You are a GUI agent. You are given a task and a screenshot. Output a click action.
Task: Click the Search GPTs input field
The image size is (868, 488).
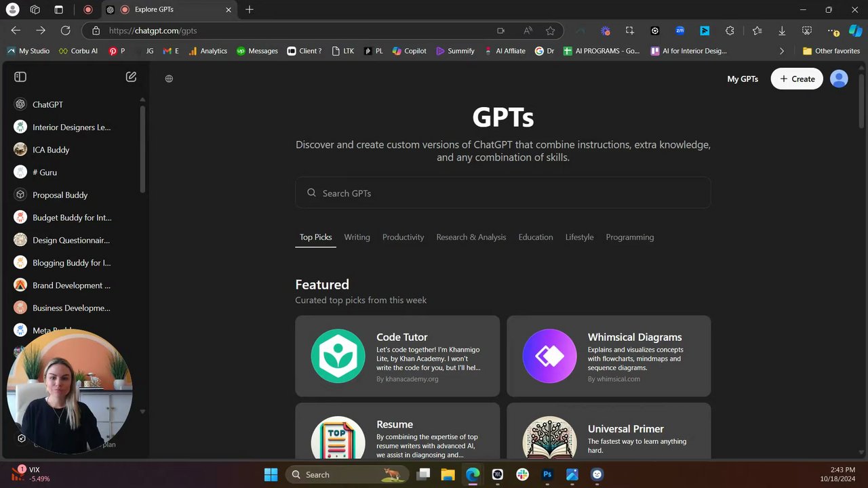pos(502,192)
